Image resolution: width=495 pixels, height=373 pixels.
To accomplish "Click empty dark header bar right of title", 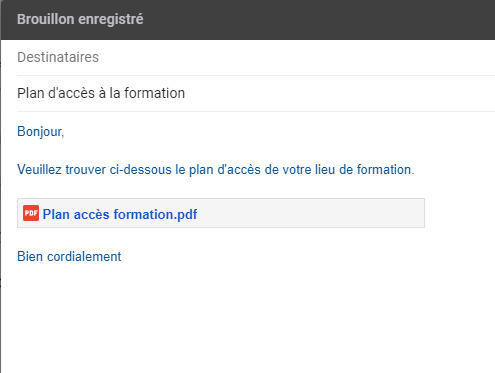I will [x=318, y=19].
